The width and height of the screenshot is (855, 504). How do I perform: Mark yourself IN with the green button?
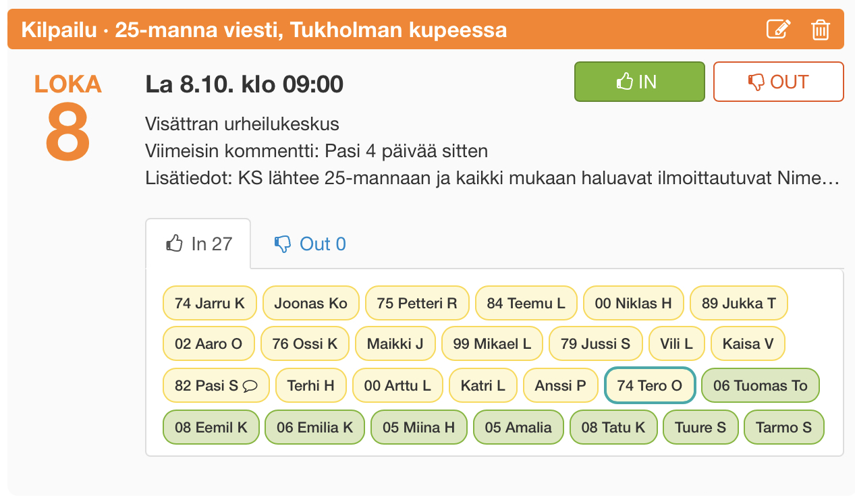639,82
